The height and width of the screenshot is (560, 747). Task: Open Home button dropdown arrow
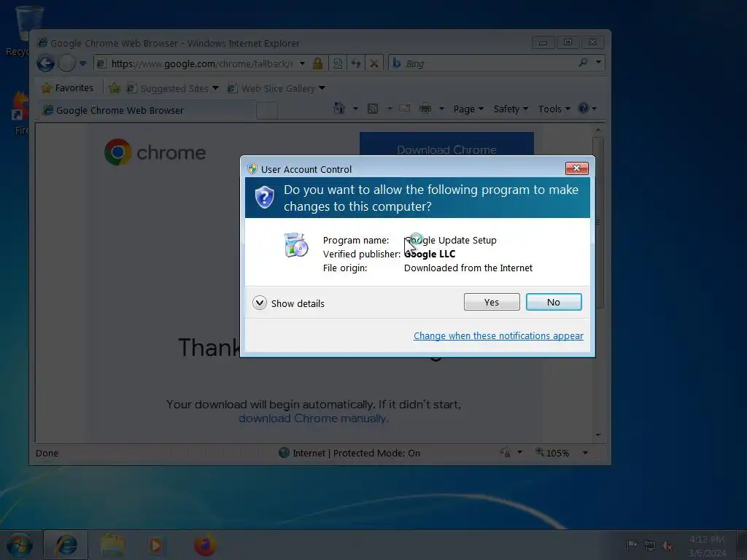tap(355, 109)
